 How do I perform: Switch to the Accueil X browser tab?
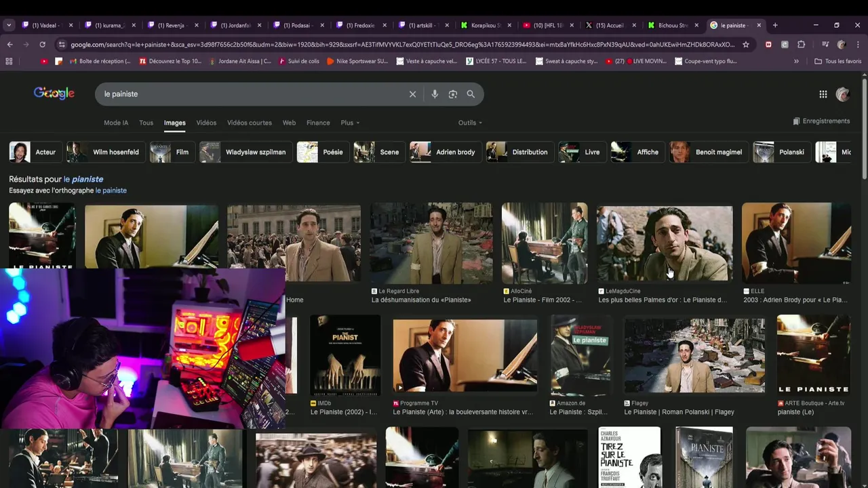[x=610, y=25]
